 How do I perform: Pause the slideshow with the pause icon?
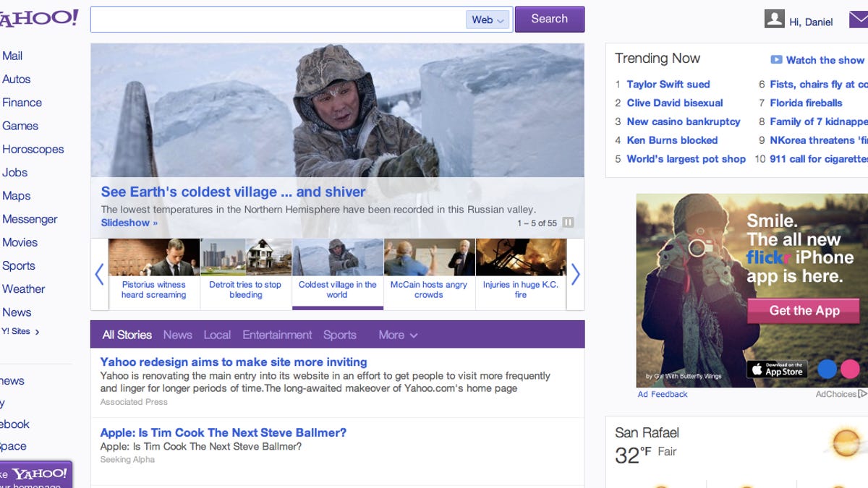point(568,223)
